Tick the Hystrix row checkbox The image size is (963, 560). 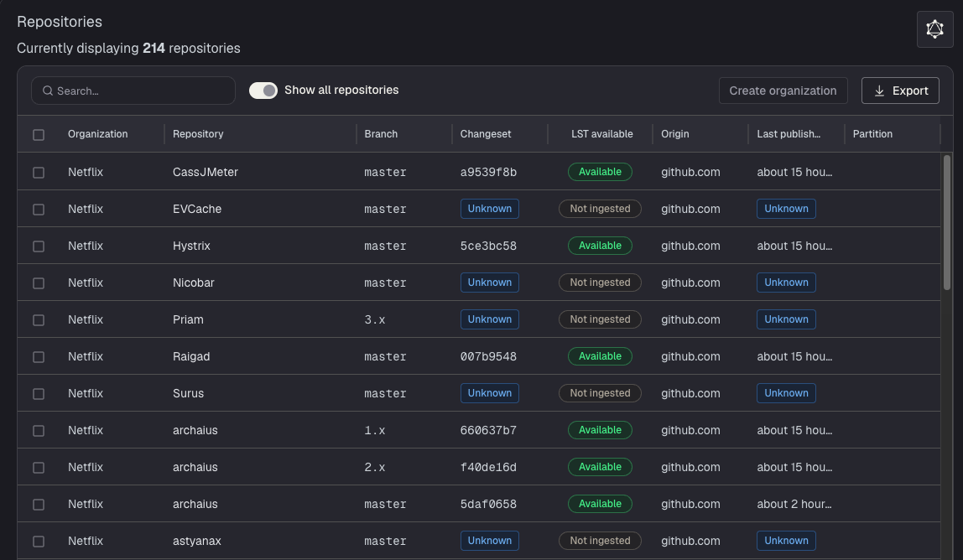coord(39,246)
